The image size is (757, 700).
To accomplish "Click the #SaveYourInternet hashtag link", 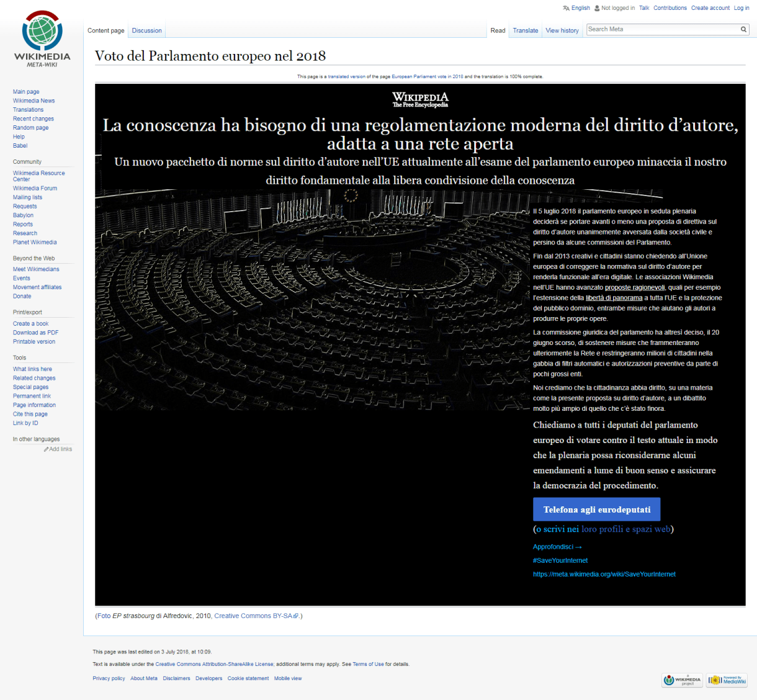I will click(x=560, y=560).
